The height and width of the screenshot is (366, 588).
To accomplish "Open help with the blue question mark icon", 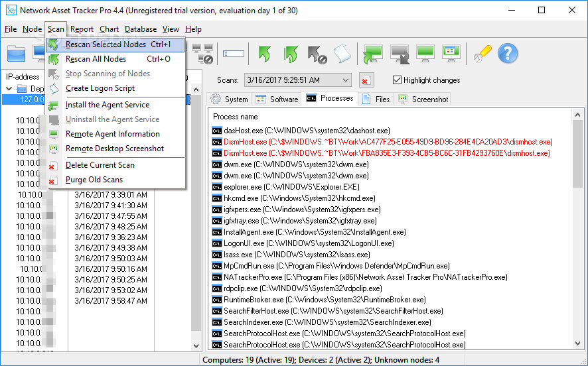I will tap(508, 54).
